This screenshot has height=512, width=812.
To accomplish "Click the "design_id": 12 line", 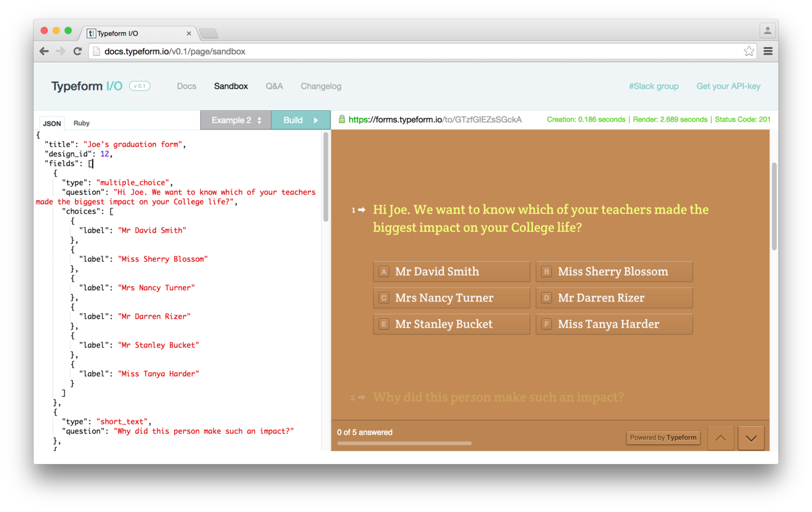I will pyautogui.click(x=79, y=154).
